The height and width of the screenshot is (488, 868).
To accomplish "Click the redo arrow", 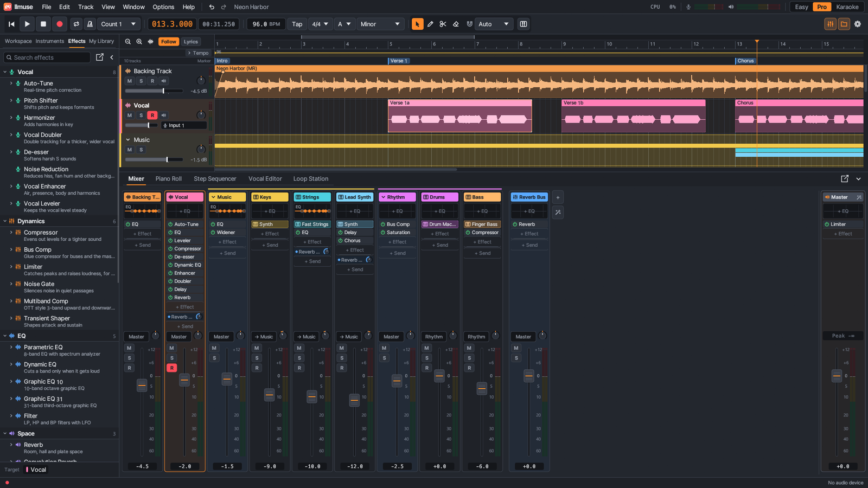I will point(224,7).
